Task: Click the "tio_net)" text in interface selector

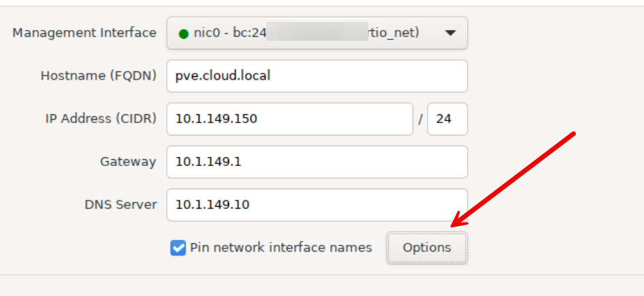Action: (x=393, y=33)
